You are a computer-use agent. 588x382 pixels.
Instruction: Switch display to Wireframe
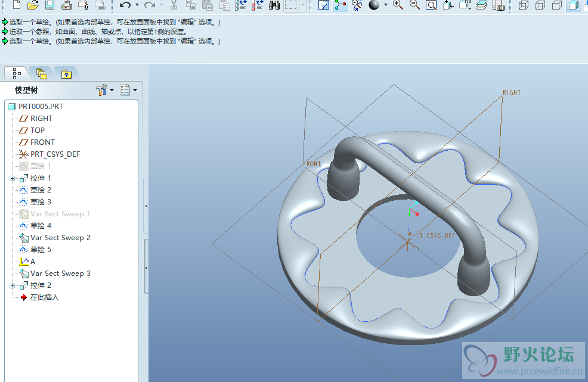tap(524, 5)
